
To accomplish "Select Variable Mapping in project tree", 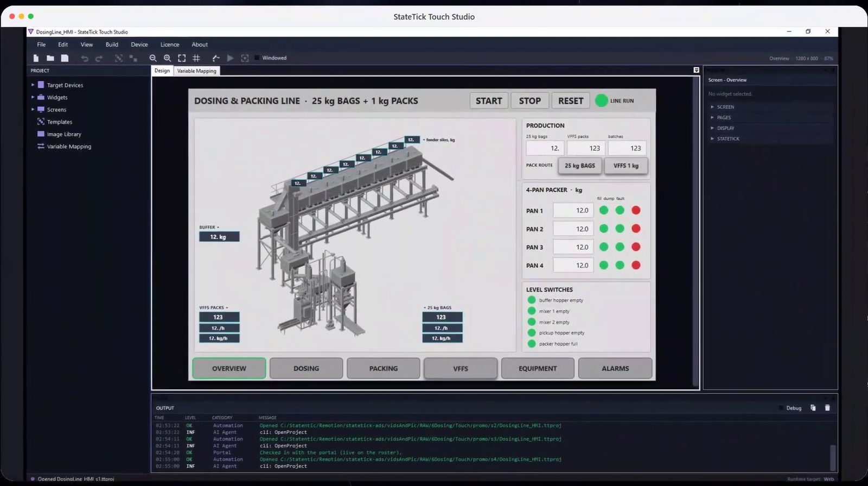I will point(69,147).
